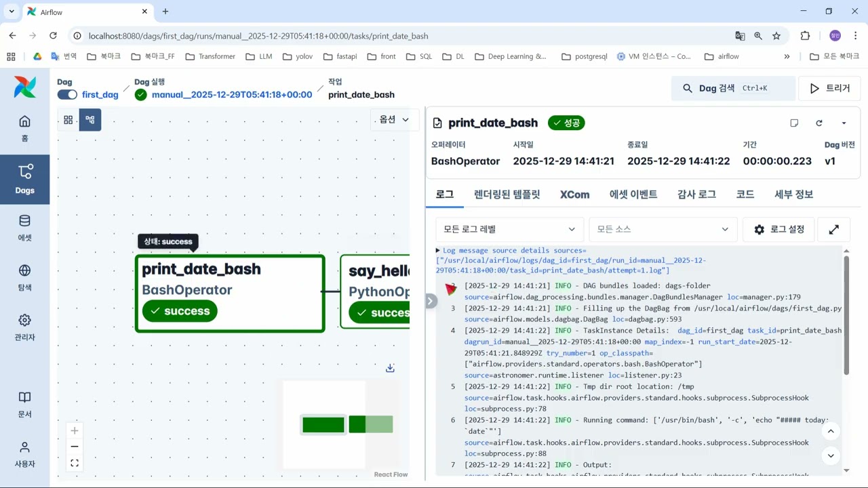Open the Dags sidebar section
This screenshot has height=488, width=868.
[24, 179]
